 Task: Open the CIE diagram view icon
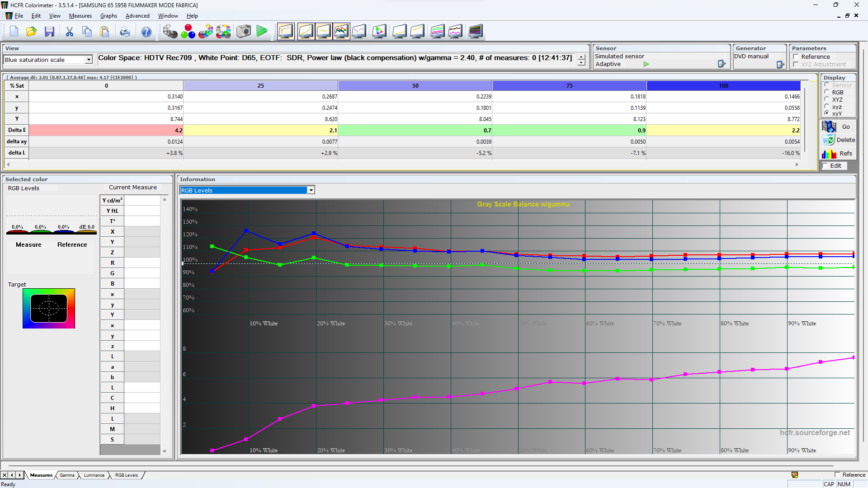click(379, 32)
